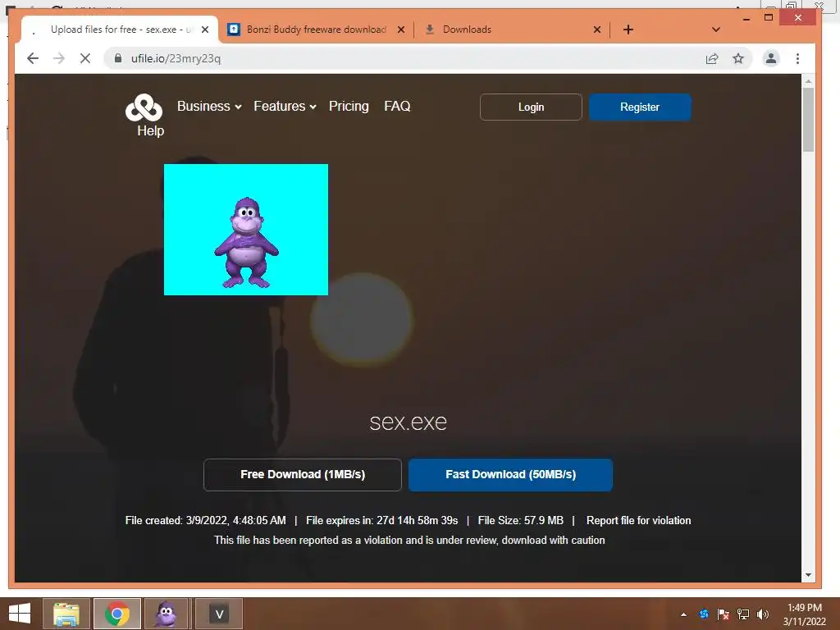Switch to the Bonzi Buddy freeware download tab

coord(316,30)
